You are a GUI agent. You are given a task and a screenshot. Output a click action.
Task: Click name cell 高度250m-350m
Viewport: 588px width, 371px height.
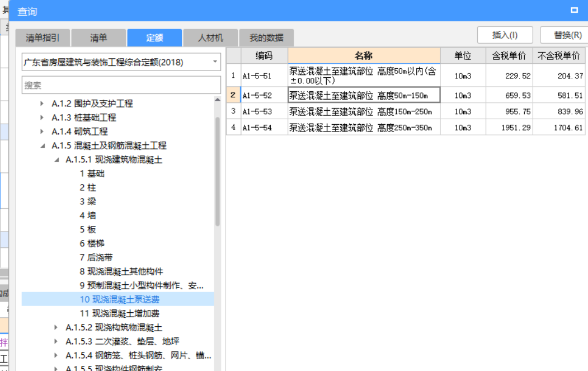tap(364, 128)
